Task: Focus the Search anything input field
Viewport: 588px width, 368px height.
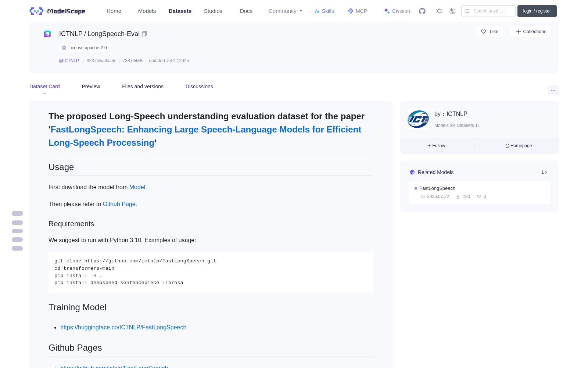Action: pyautogui.click(x=488, y=11)
